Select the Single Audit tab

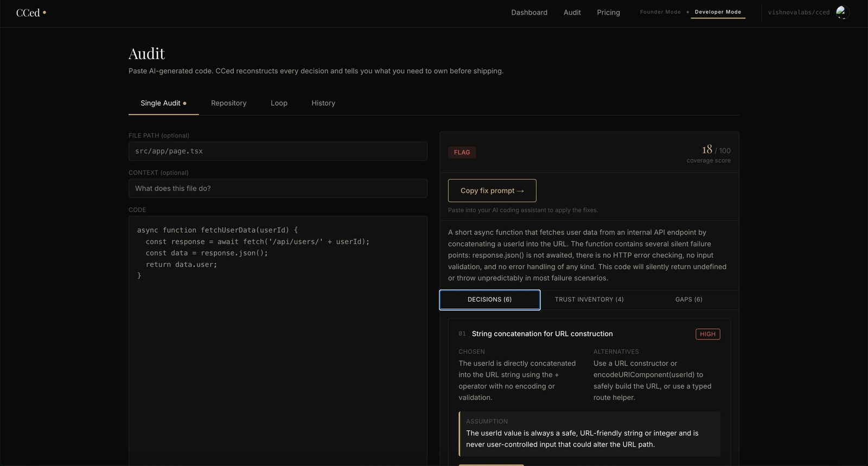click(163, 103)
